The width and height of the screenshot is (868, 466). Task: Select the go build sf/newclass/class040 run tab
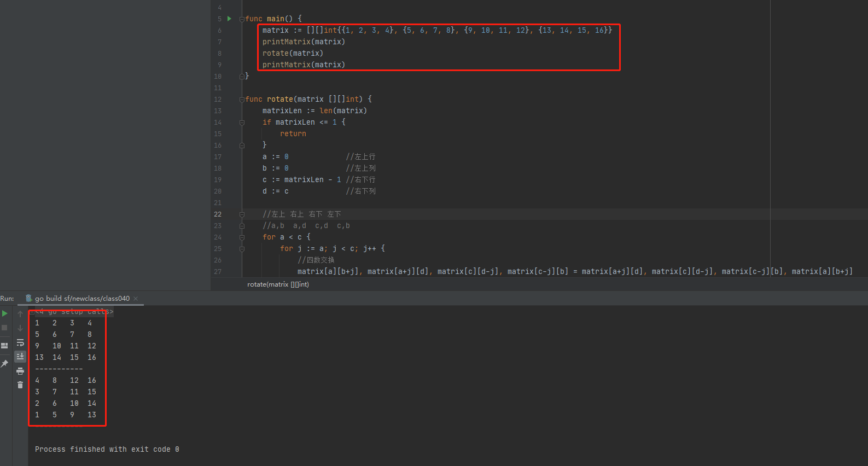click(x=82, y=299)
